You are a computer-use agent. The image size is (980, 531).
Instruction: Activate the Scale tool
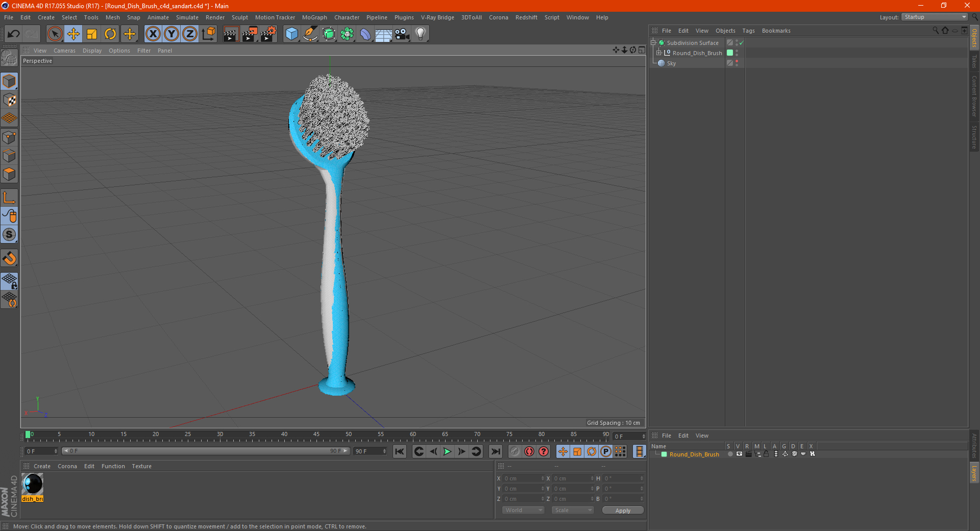coord(92,34)
